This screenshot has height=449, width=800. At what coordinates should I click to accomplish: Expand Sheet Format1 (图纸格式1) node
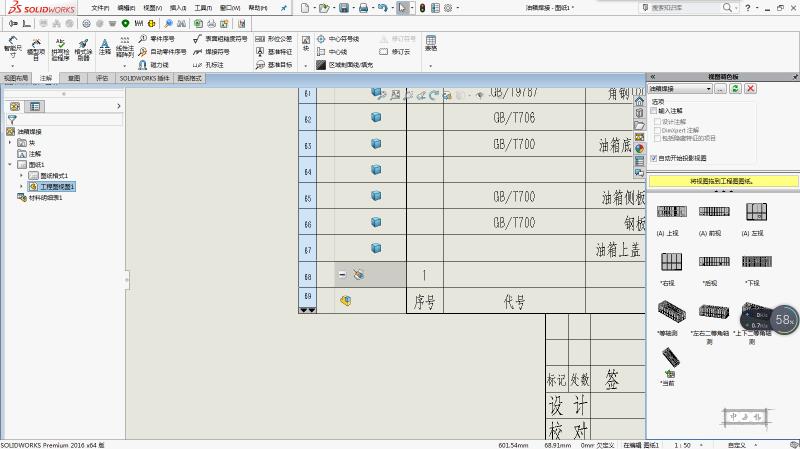tap(21, 175)
